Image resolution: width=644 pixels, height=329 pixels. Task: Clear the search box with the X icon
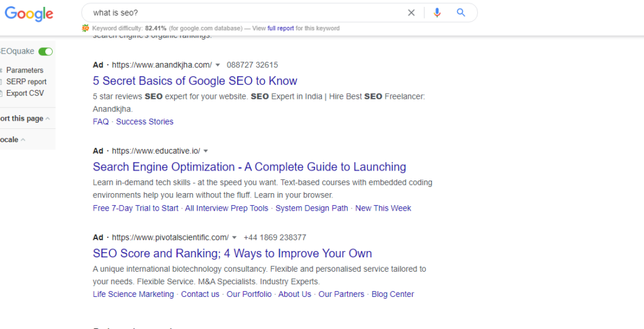(x=411, y=13)
